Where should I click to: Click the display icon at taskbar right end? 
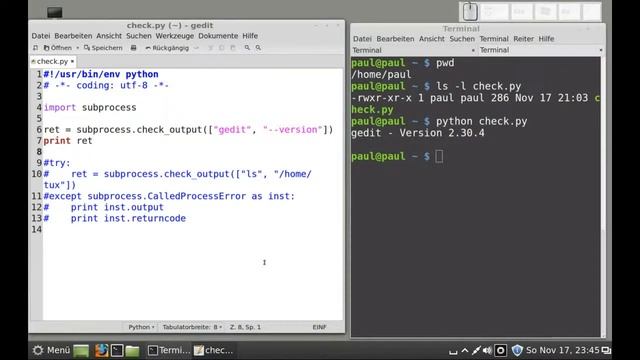607,351
